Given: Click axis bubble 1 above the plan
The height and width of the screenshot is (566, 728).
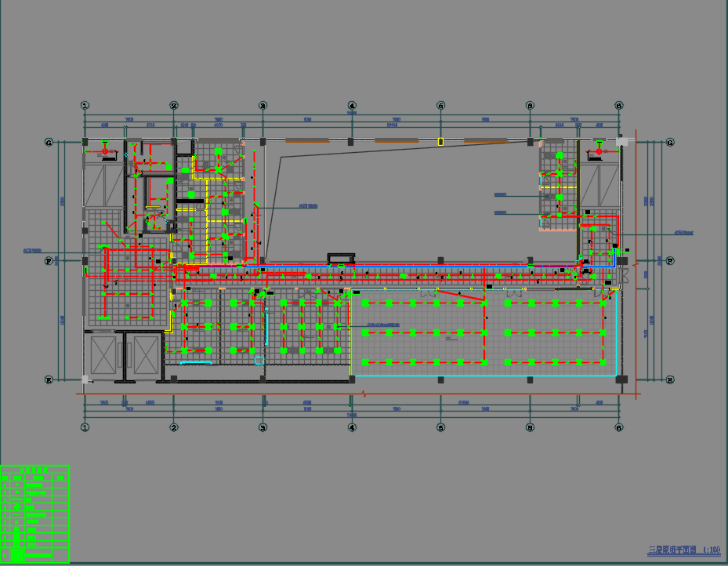Looking at the screenshot, I should click(x=85, y=106).
